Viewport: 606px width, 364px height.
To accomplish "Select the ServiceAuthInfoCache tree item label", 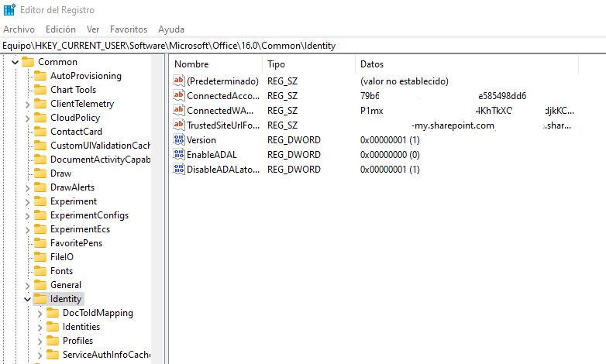I will pos(106,355).
